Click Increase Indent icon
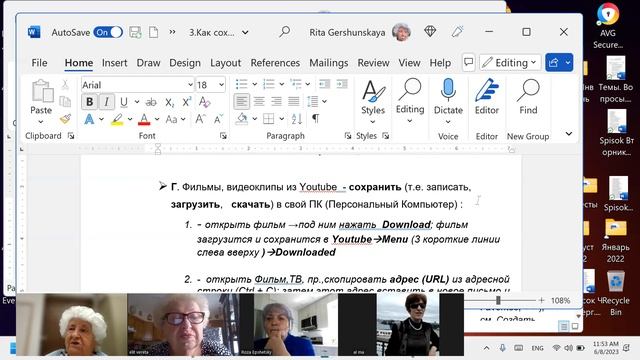Image resolution: width=640 pixels, height=360 pixels. click(342, 84)
